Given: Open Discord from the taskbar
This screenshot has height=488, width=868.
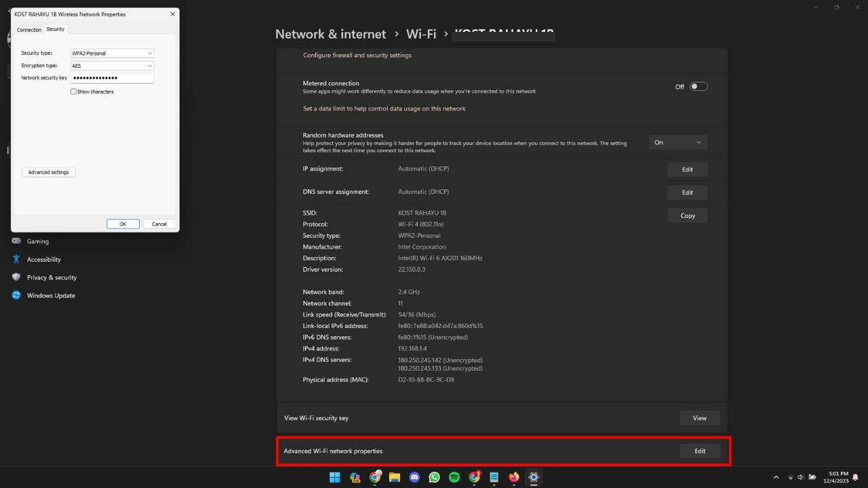Looking at the screenshot, I should pyautogui.click(x=415, y=477).
